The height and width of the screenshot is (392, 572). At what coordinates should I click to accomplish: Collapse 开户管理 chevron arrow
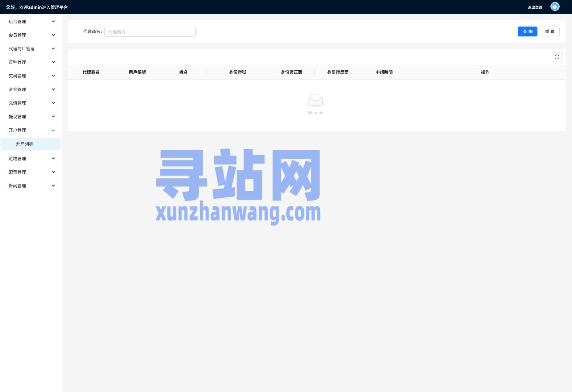tap(53, 130)
